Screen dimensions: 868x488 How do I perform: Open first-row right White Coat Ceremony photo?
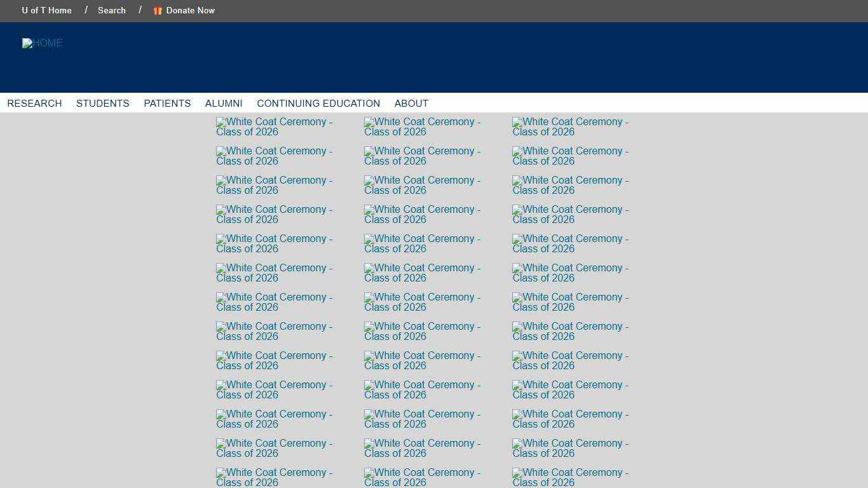click(570, 127)
